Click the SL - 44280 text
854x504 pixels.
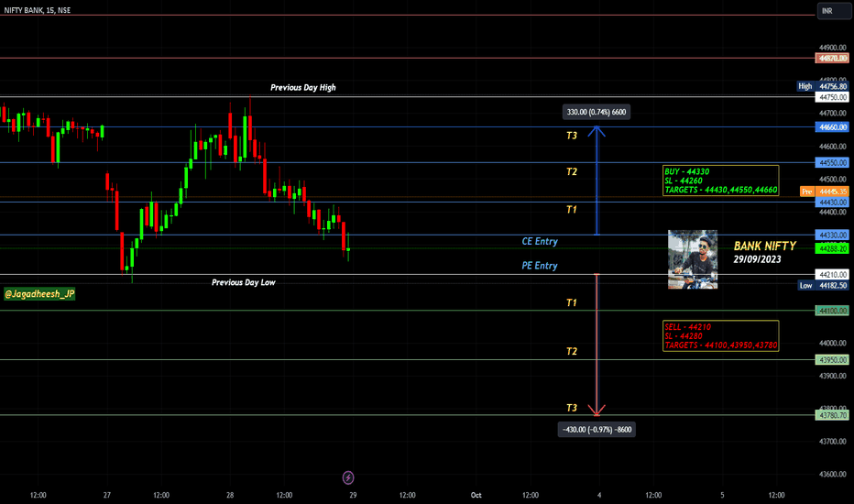[x=684, y=336]
